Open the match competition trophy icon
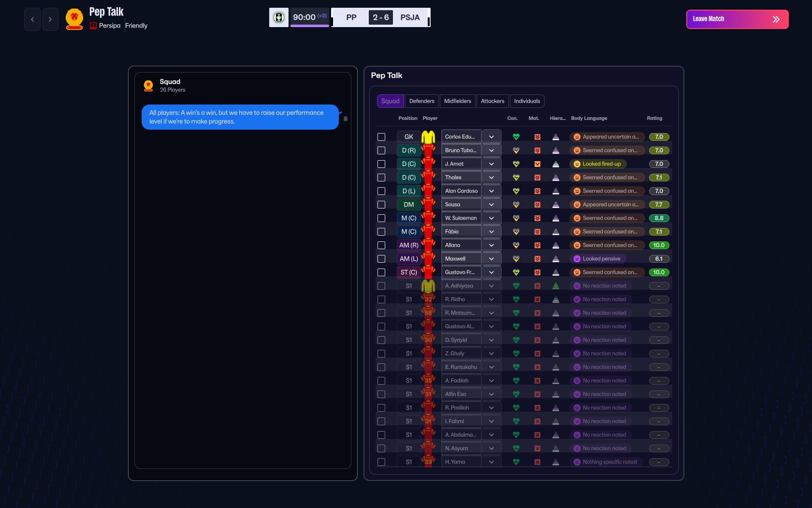Viewport: 812px width, 508px height. (279, 17)
